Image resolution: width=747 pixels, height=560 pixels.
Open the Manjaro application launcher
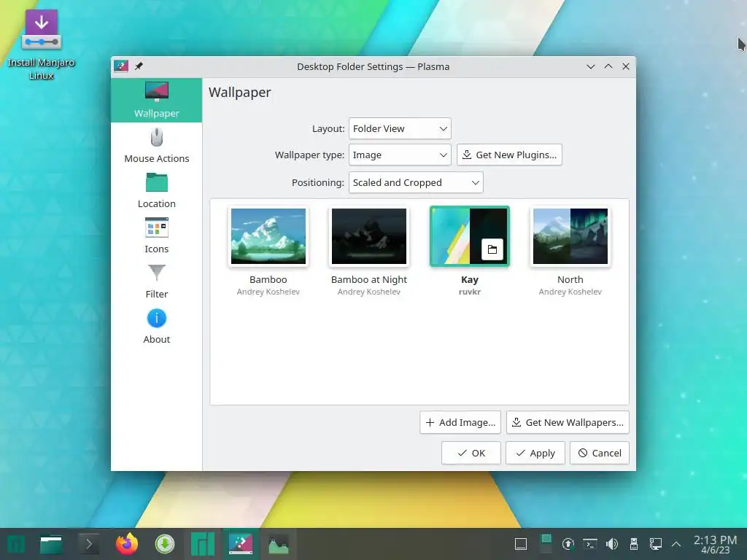pyautogui.click(x=16, y=544)
